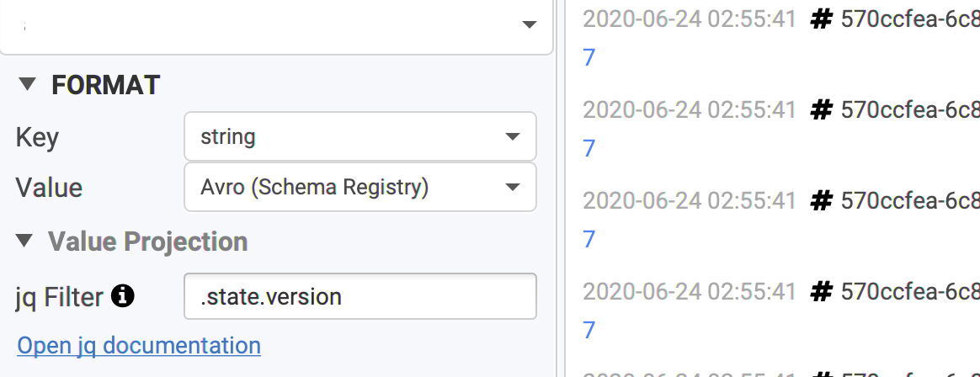Select the blue value 7 in fourth message

(x=589, y=330)
